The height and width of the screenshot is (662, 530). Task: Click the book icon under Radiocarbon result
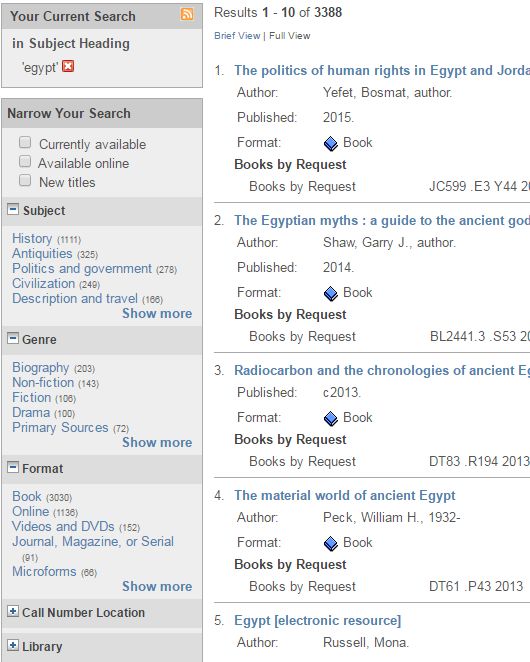point(331,418)
